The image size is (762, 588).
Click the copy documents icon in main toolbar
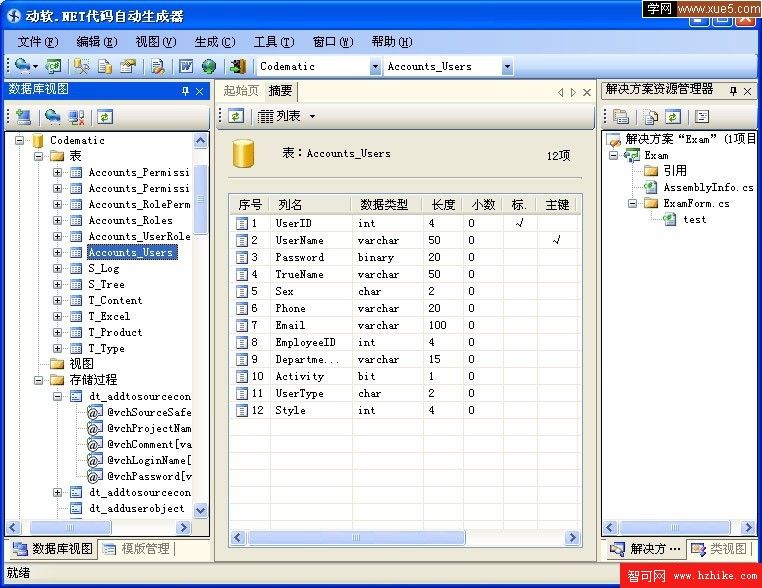(104, 66)
